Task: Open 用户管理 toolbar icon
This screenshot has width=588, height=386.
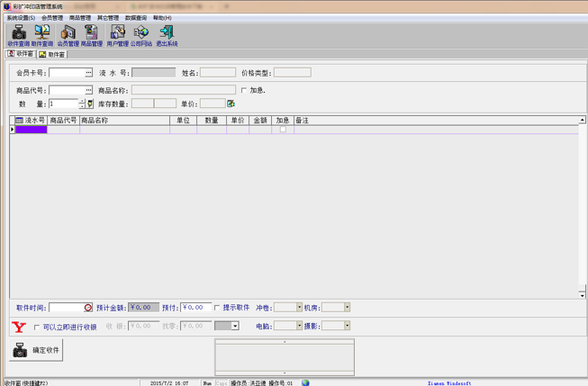Action: 117,35
